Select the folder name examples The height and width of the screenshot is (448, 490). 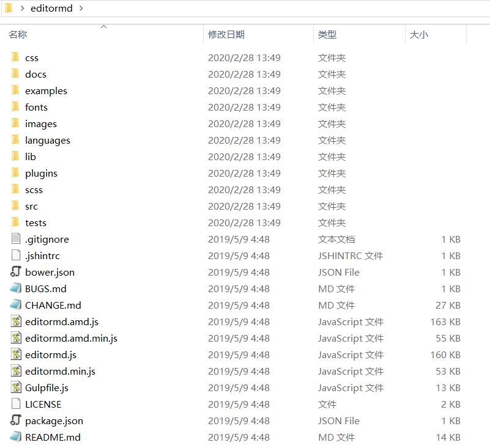click(x=46, y=91)
